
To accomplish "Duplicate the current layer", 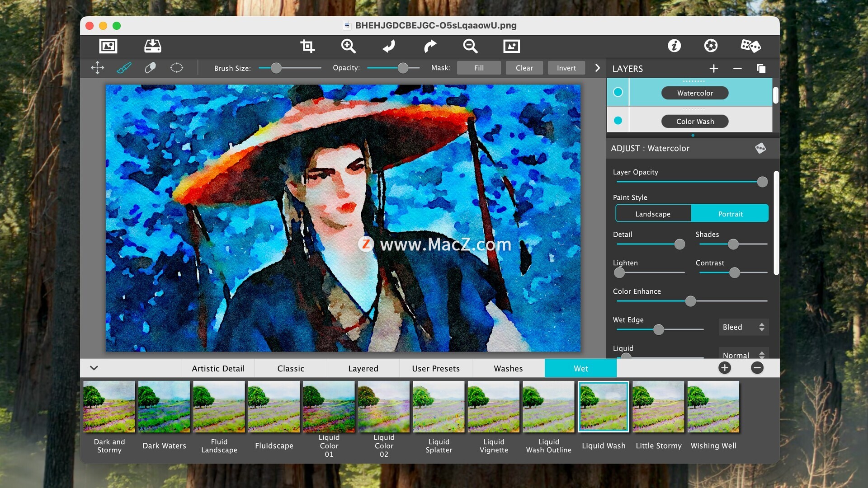I will [761, 68].
